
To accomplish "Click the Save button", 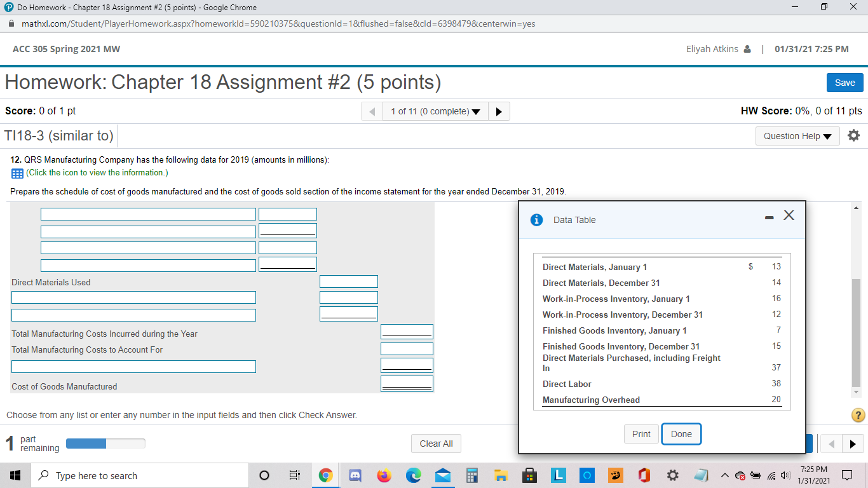I will (x=844, y=83).
